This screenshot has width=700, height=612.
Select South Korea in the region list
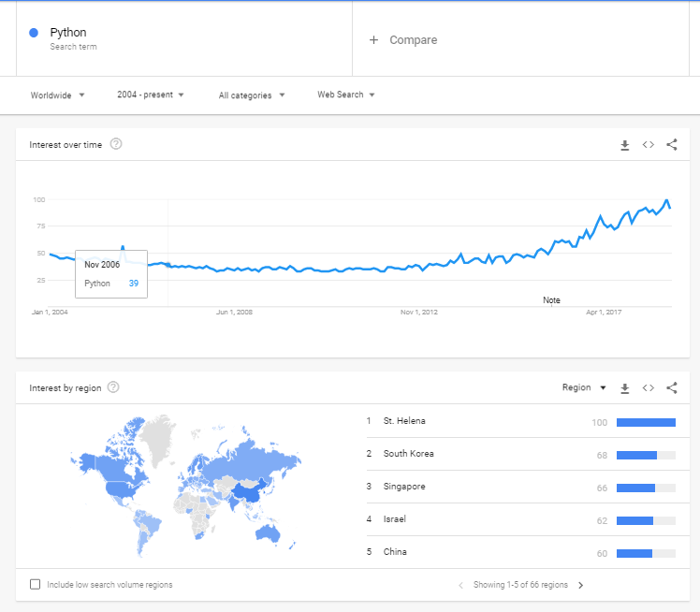408,454
